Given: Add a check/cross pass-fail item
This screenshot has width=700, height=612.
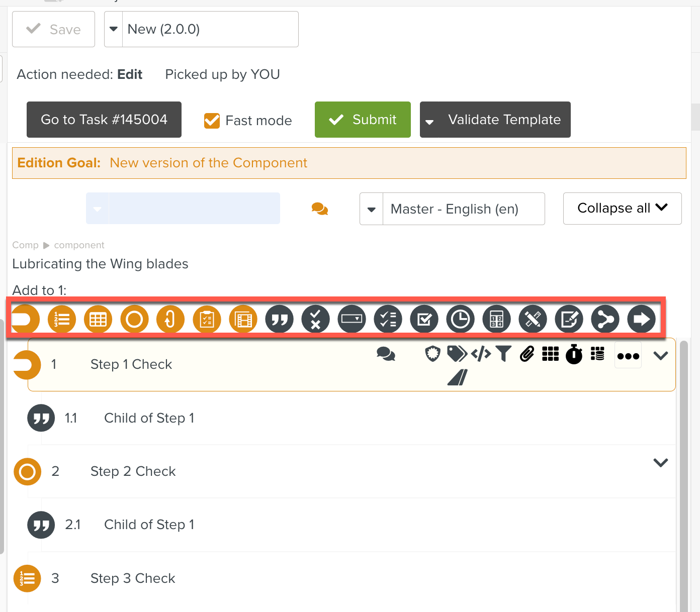Looking at the screenshot, I should (315, 319).
